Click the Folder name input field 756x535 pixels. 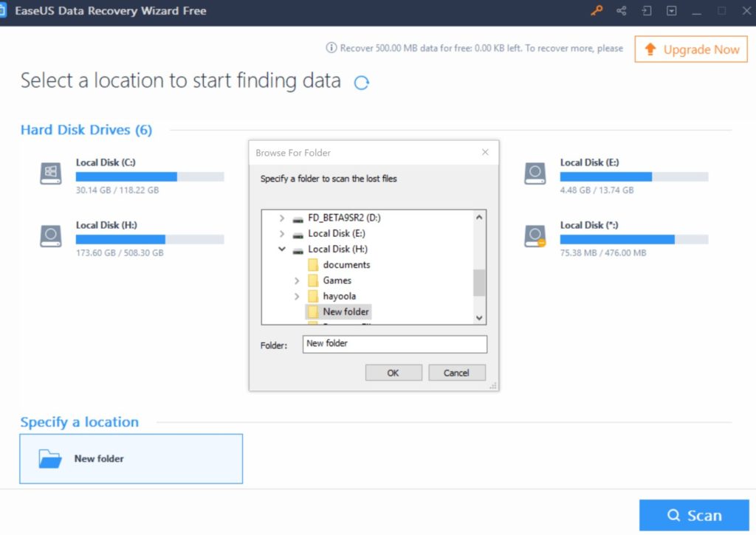(x=395, y=344)
